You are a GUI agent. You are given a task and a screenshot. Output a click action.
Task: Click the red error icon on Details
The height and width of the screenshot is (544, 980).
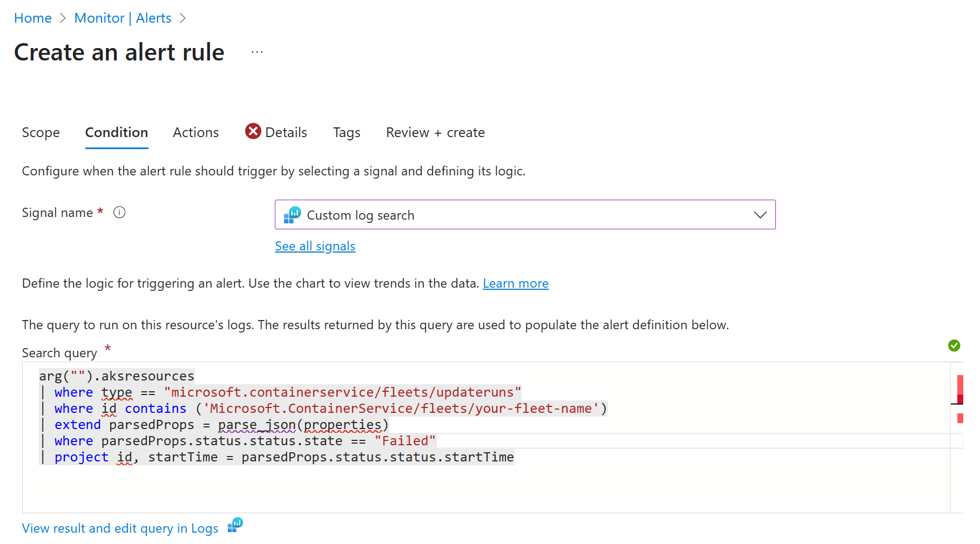pos(253,132)
